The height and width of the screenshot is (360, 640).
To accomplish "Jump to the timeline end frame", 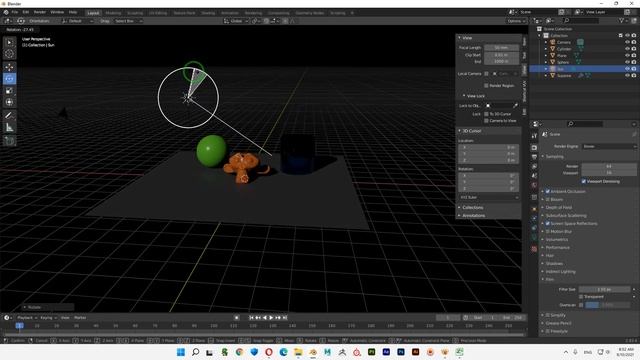I will 285,318.
